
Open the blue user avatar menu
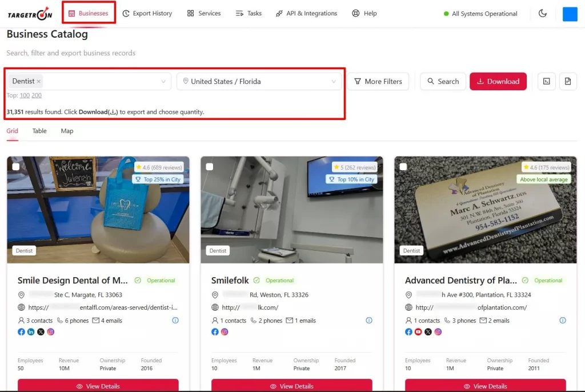[x=570, y=14]
